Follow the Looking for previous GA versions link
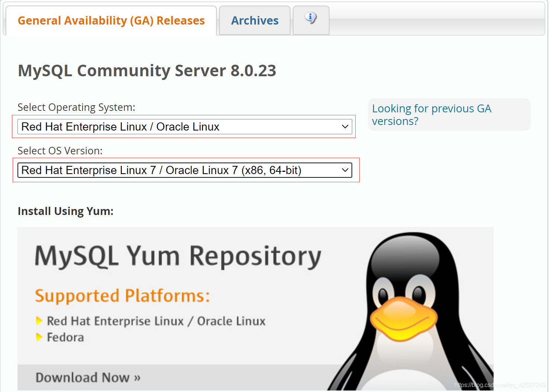The height and width of the screenshot is (392, 549). pos(431,115)
